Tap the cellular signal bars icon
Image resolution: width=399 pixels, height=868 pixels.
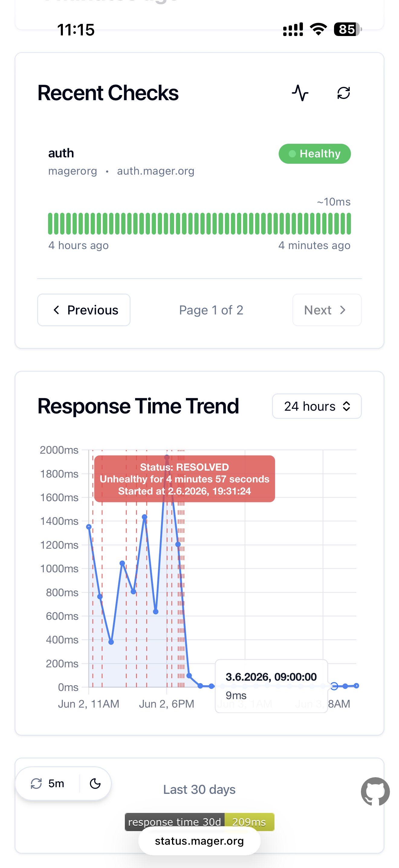293,29
